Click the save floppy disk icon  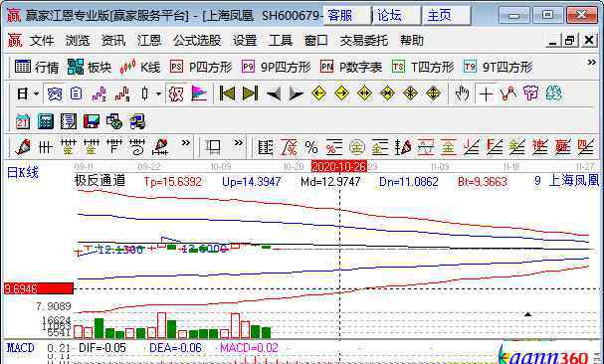click(x=92, y=121)
